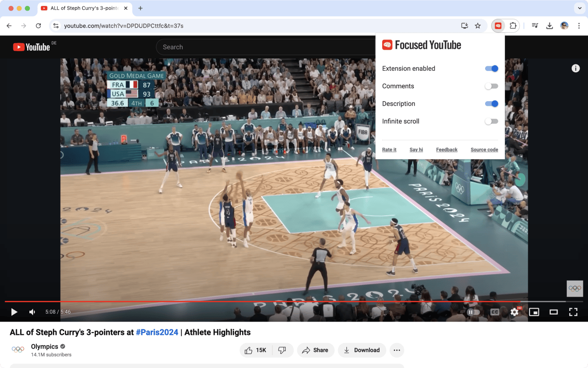Open the Focused YouTube extension popup icon
Screen dimensions: 588x368
[498, 26]
